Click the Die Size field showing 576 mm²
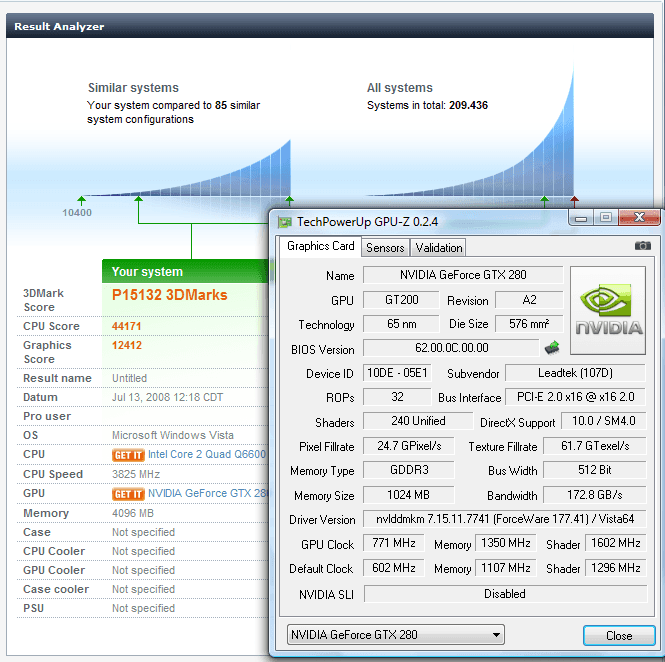The image size is (665, 662). [x=529, y=324]
